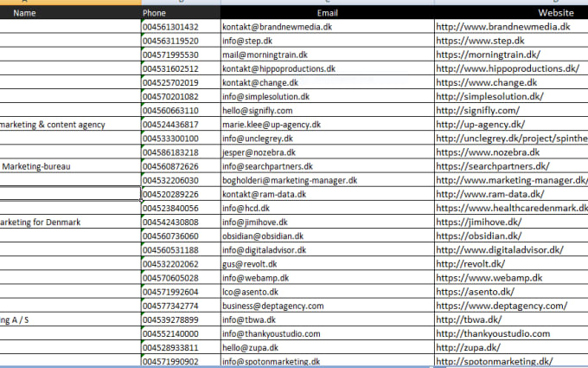
Task: Select email info@thankyoustudio.com
Action: [x=272, y=333]
